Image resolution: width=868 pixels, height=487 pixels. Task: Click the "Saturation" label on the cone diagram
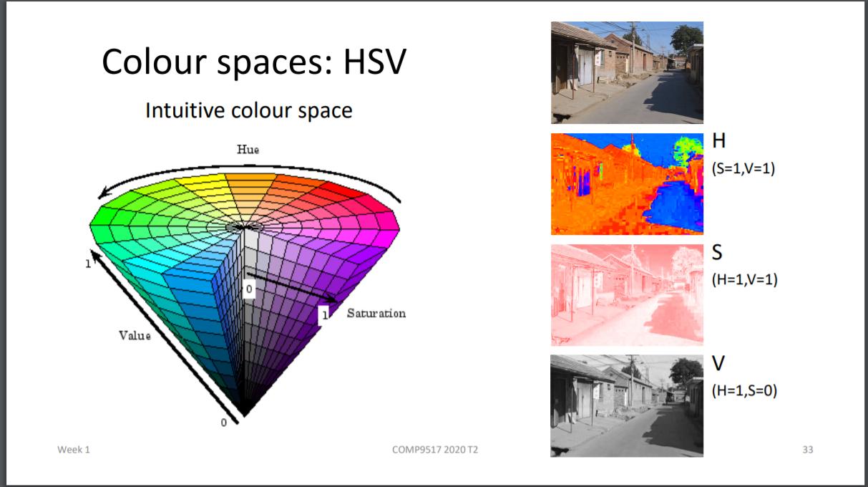[x=376, y=313]
